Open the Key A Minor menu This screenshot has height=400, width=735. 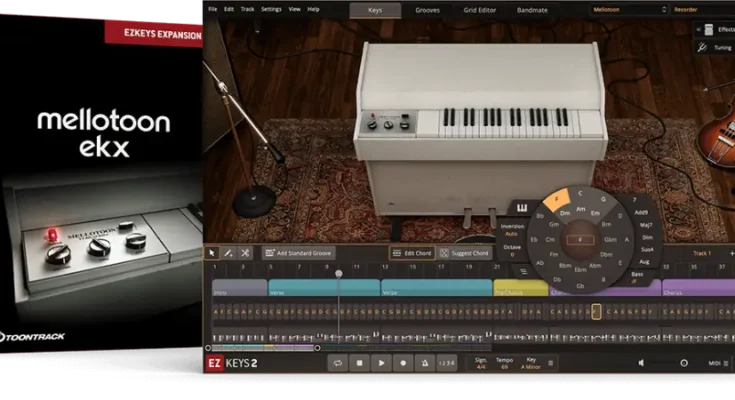[550, 362]
